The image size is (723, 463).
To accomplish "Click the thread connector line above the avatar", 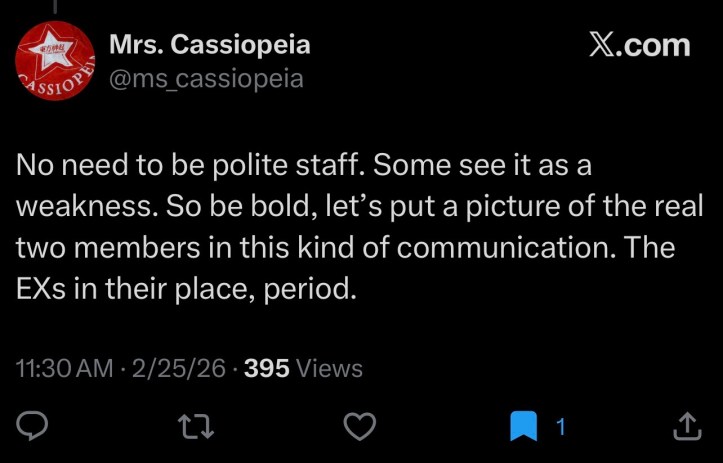I will (56, 7).
